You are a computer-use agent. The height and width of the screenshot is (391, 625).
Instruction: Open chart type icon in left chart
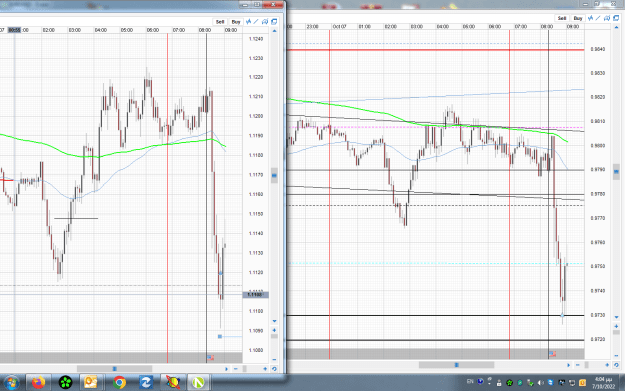click(x=265, y=22)
